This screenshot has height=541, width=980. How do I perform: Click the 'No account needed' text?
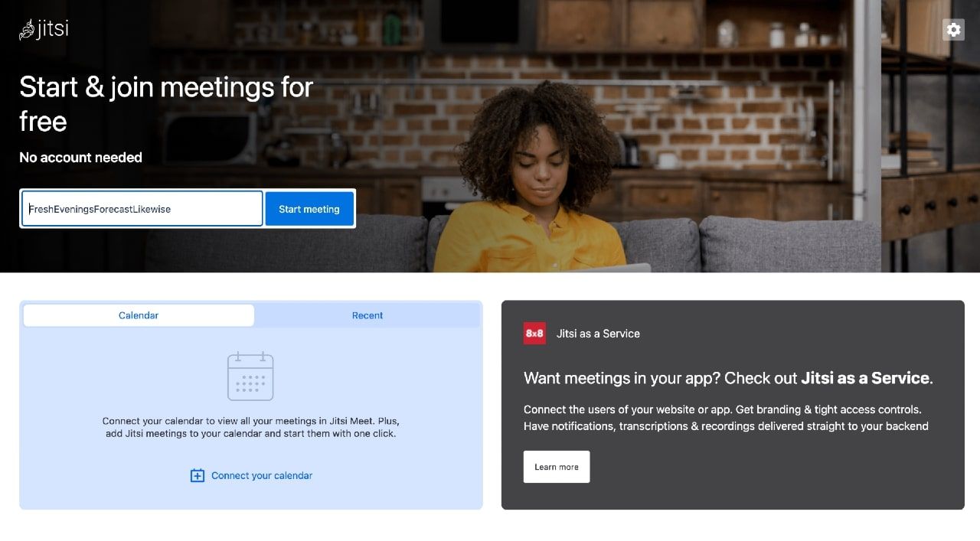[x=80, y=158]
